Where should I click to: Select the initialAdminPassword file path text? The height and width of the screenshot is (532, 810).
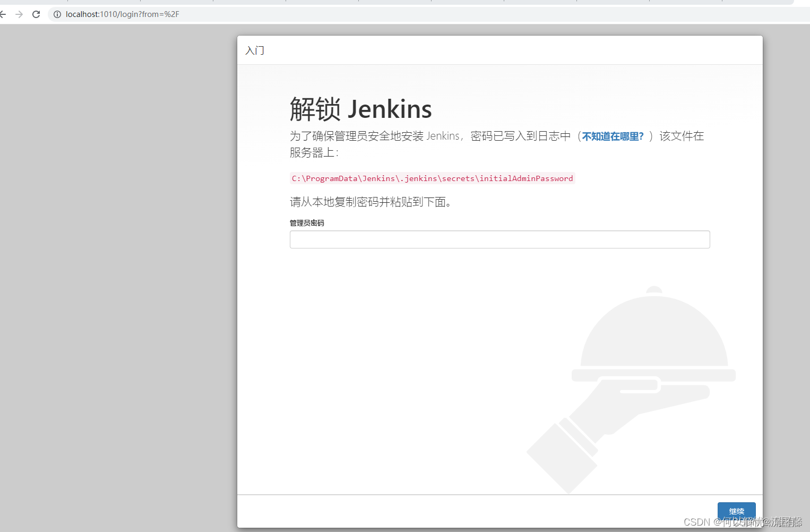pos(432,178)
